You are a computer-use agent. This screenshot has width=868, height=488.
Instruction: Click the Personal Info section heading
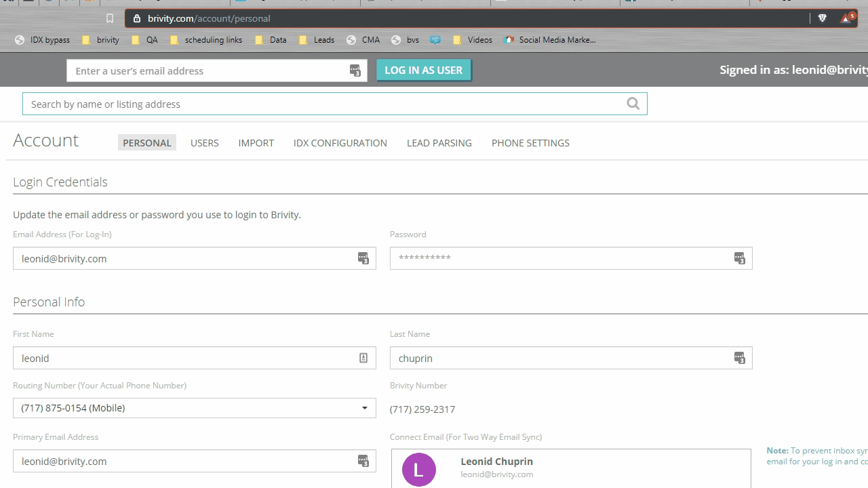(x=49, y=302)
